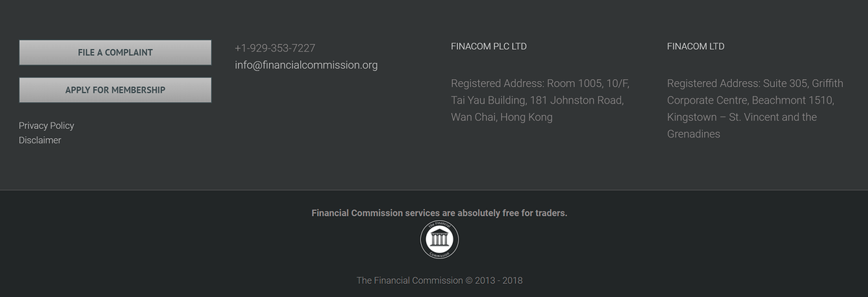Click the 'Kingstown – St. Vincent and the' line
The height and width of the screenshot is (297, 868).
(742, 117)
